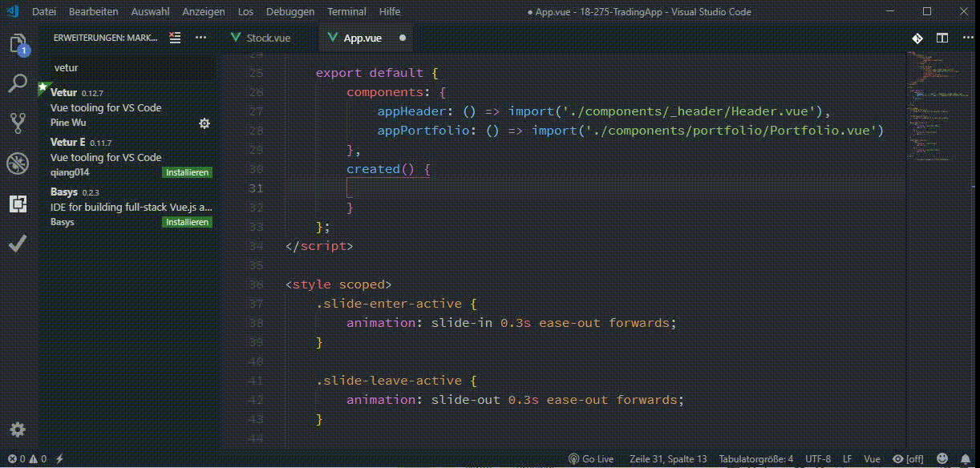The width and height of the screenshot is (980, 468).
Task: Split the editor to the right
Action: 942,38
